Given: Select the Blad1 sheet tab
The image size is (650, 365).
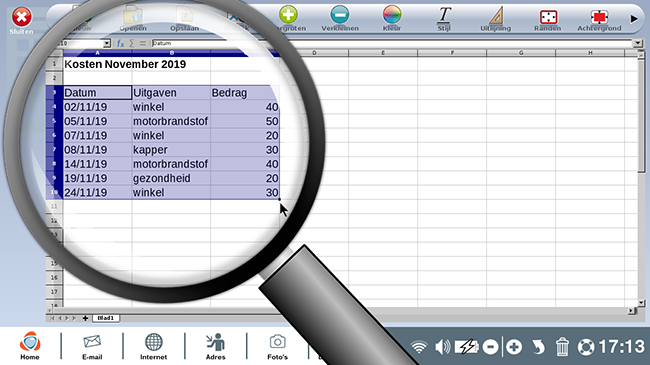Looking at the screenshot, I should click(x=106, y=318).
